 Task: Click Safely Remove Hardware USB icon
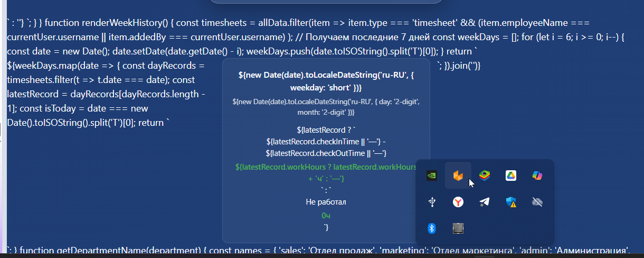pos(431,202)
